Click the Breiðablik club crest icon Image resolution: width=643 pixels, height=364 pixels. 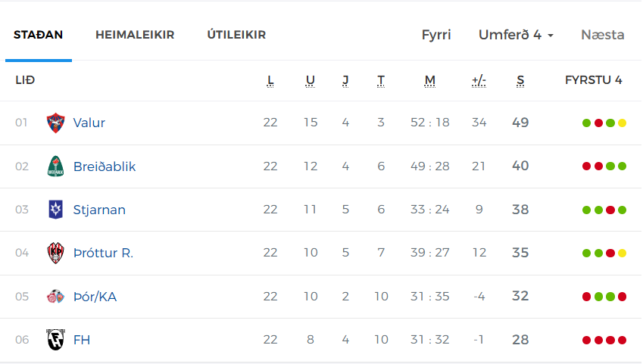(x=56, y=166)
